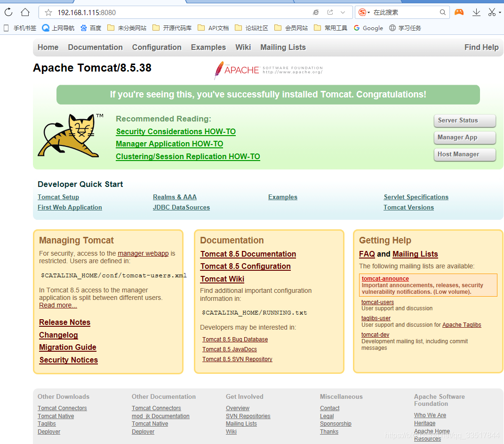Open Examples in top navigation bar
The height and width of the screenshot is (444, 504).
(x=208, y=47)
